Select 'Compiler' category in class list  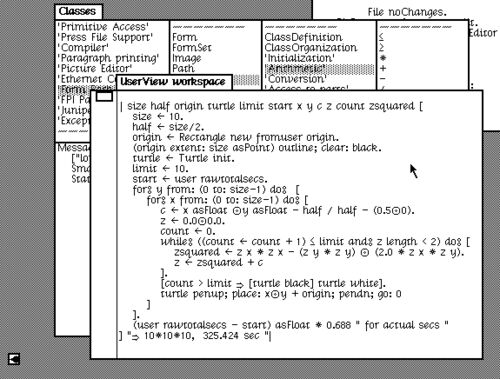pos(83,48)
